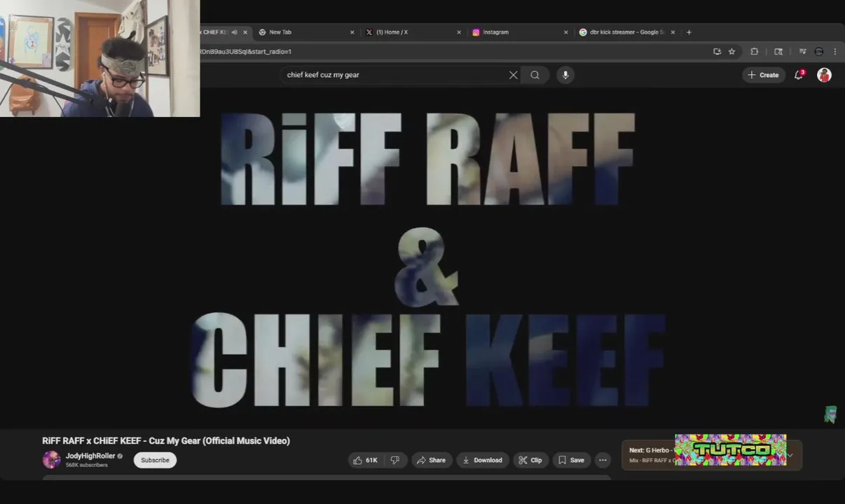This screenshot has height=504, width=845.
Task: Open the media controls toolbar icon
Action: [802, 51]
